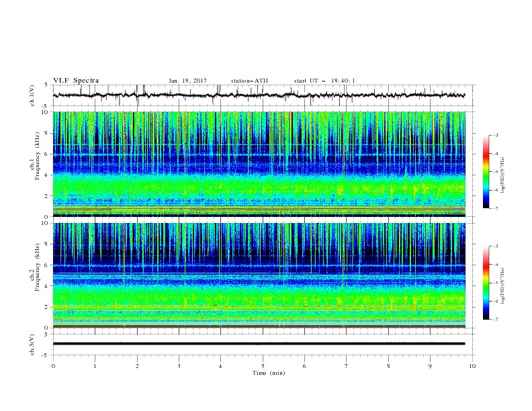Click the ch.1 spectrogram colorbar
532x411 pixels.
tap(486, 172)
